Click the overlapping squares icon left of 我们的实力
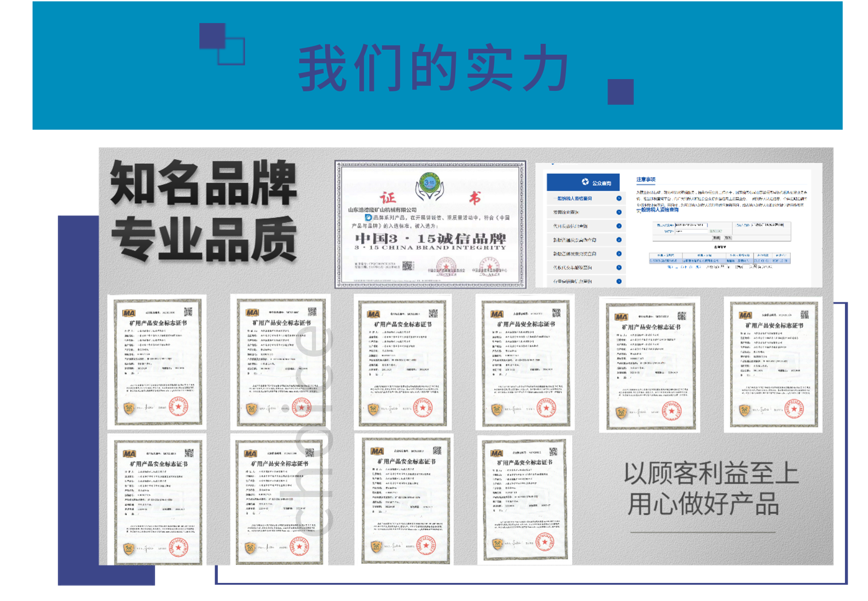Screen dimensions: 868x601 222,44
